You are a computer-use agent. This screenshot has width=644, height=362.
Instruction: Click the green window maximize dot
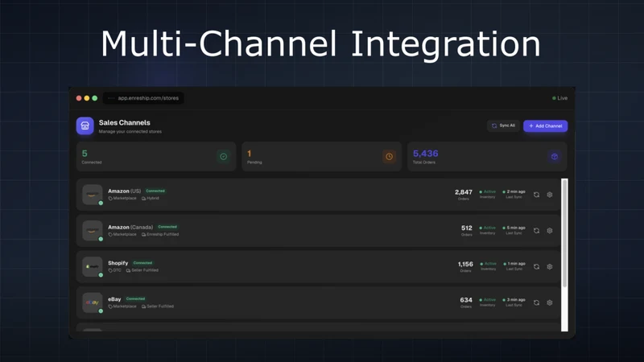(x=94, y=98)
